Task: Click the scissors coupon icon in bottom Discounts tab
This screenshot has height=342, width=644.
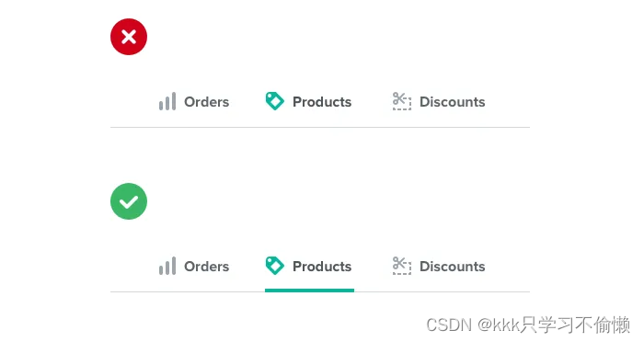Action: click(x=402, y=266)
